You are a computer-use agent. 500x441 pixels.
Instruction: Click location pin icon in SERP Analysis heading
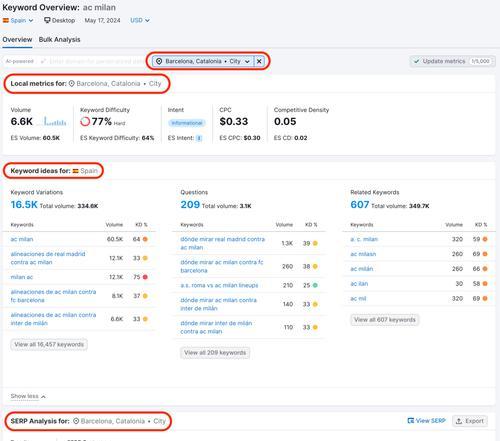pos(76,421)
